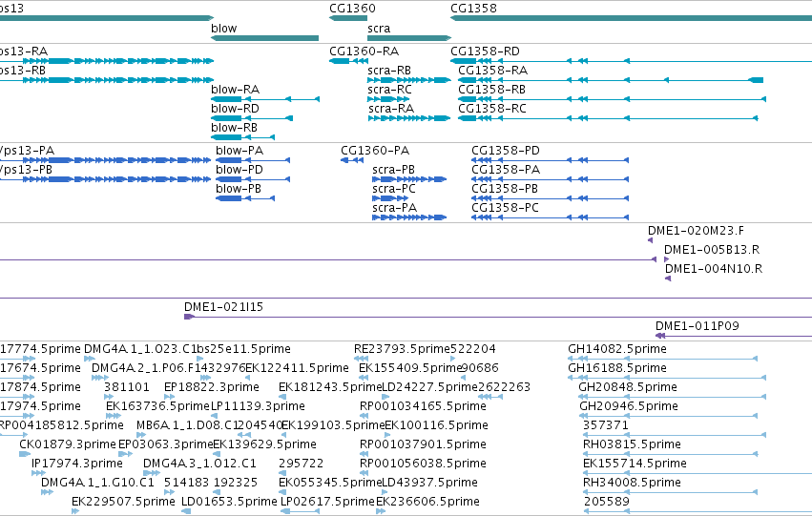
Task: Select transcript scra-RB
Action: tap(409, 80)
